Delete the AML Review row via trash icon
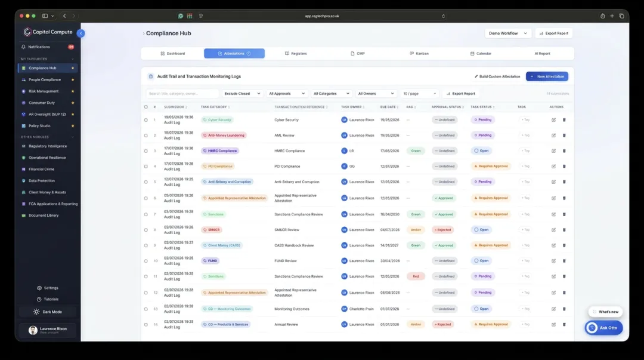The width and height of the screenshot is (644, 360). (x=564, y=136)
